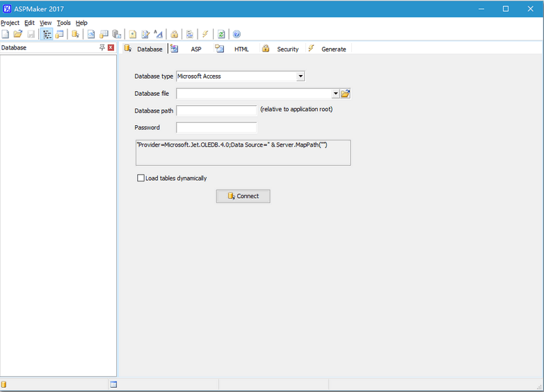Click the padlock security toolbar icon
The height and width of the screenshot is (392, 544).
174,34
